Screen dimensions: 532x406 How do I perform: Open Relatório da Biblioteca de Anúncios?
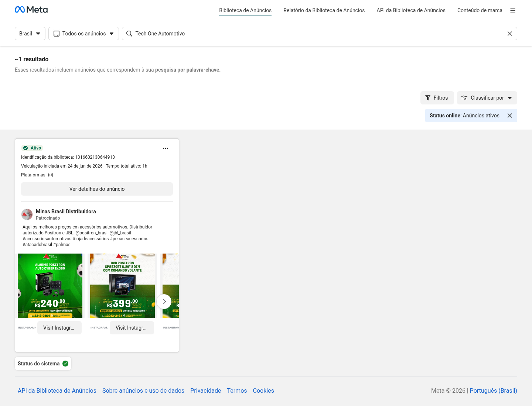tap(324, 10)
